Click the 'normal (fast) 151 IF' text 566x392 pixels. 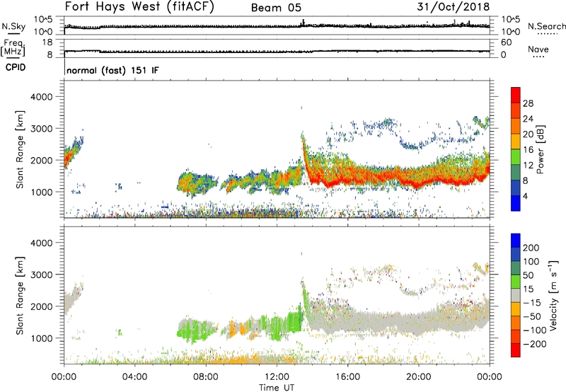(112, 70)
